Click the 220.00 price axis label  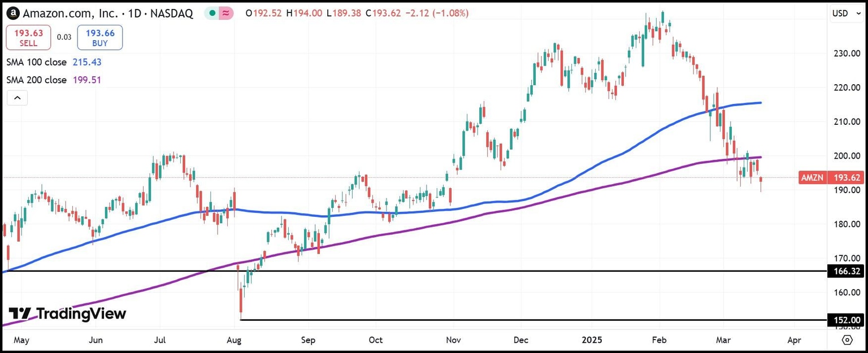click(846, 88)
